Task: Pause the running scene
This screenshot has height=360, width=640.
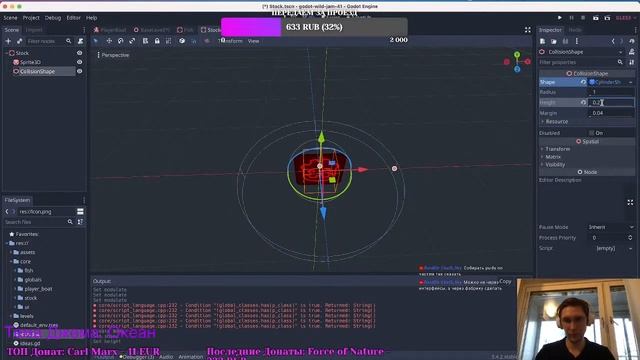Action: point(571,18)
